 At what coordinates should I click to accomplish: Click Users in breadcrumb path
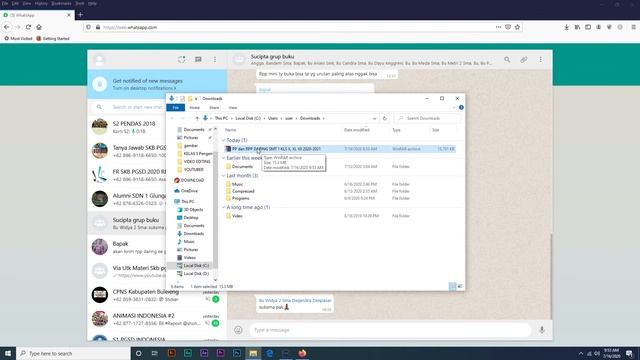(273, 118)
